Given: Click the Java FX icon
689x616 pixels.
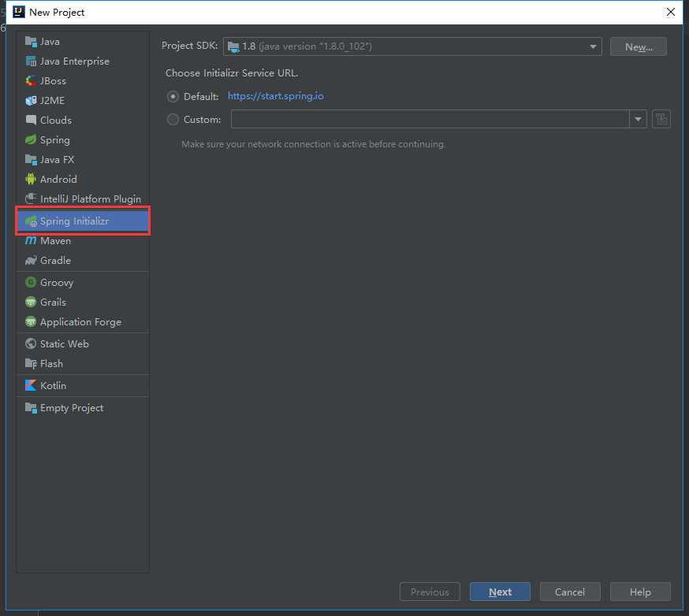Looking at the screenshot, I should click(x=31, y=160).
